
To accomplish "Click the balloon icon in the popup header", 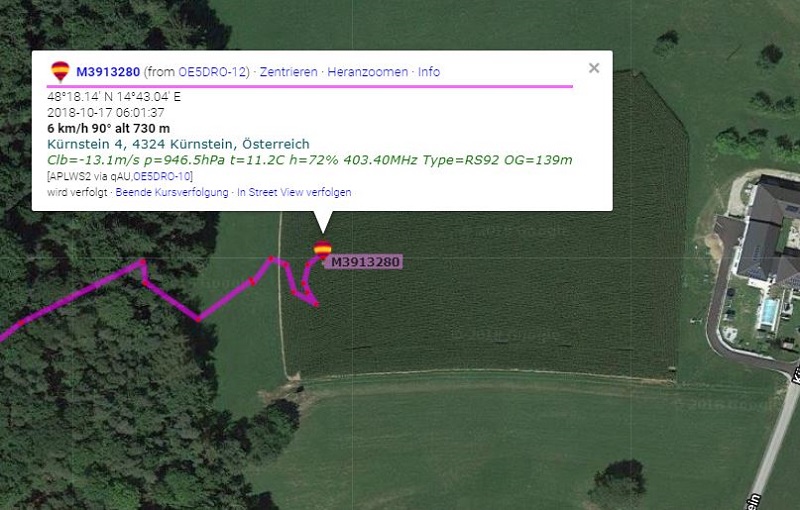I will pos(60,71).
